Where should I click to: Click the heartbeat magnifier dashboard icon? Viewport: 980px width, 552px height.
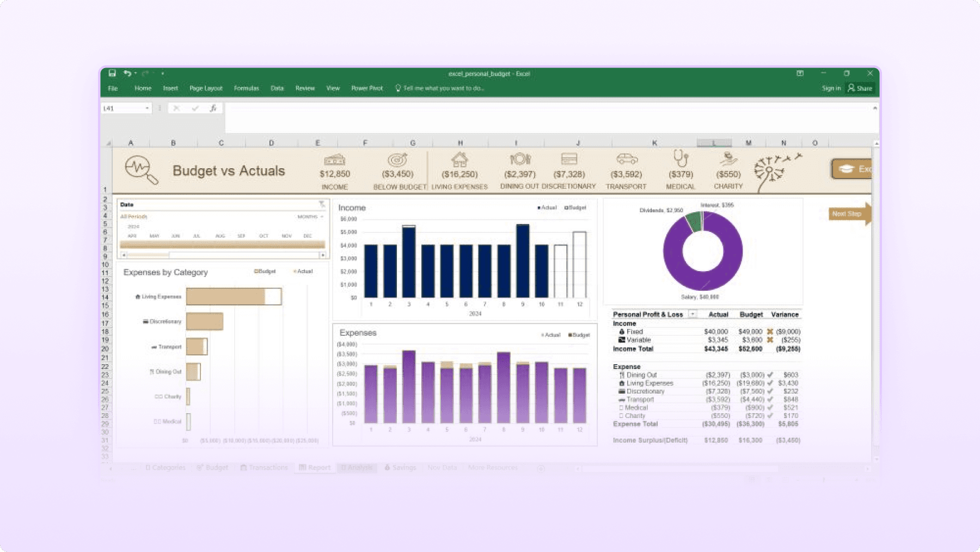click(x=142, y=170)
